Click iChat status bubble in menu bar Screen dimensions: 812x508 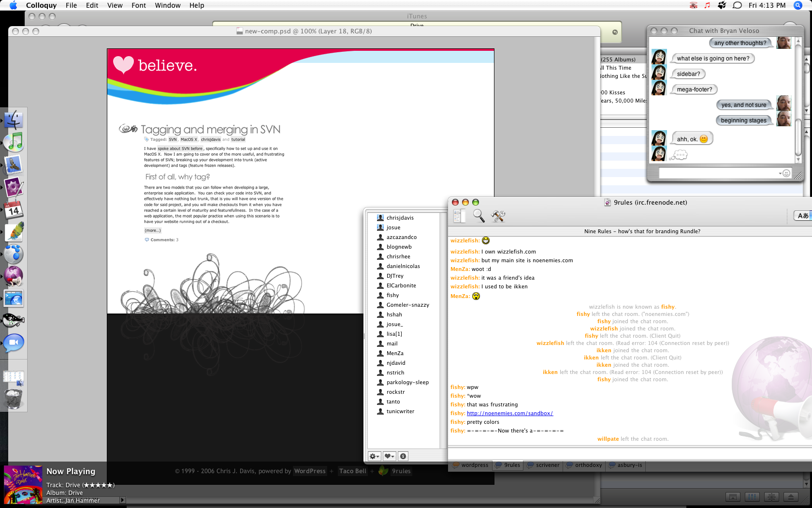[737, 5]
